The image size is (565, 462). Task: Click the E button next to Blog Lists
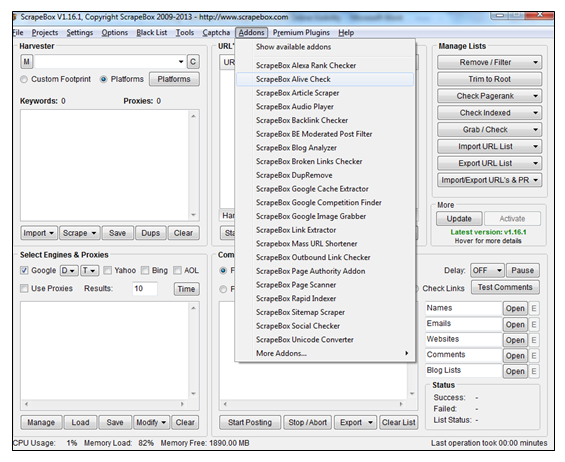click(x=534, y=371)
